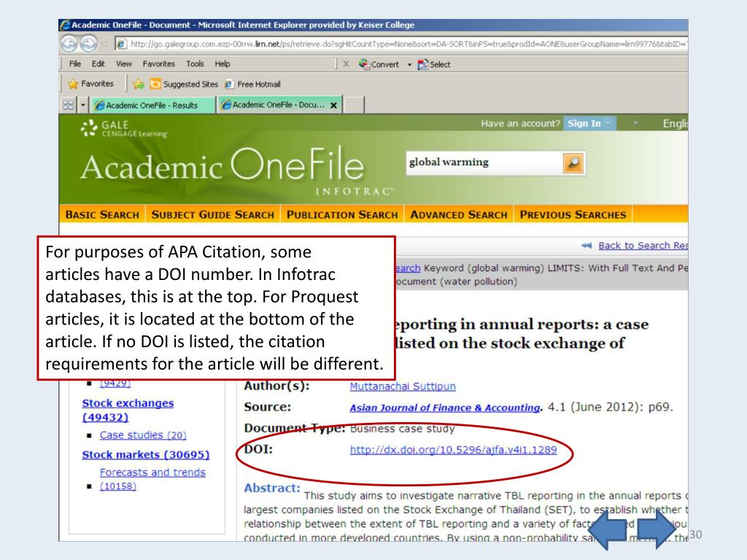The width and height of the screenshot is (747, 560).
Task: Click the Gale Cengage Learning logo
Action: [124, 128]
